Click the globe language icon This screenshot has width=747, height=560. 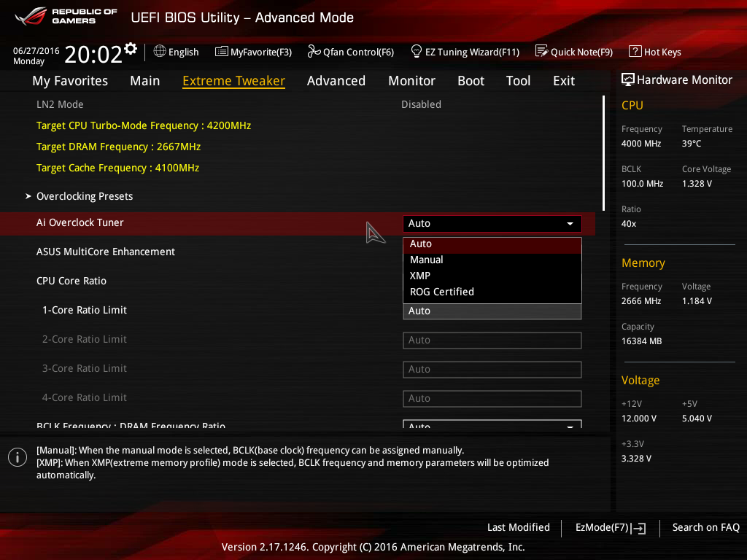[x=160, y=51]
